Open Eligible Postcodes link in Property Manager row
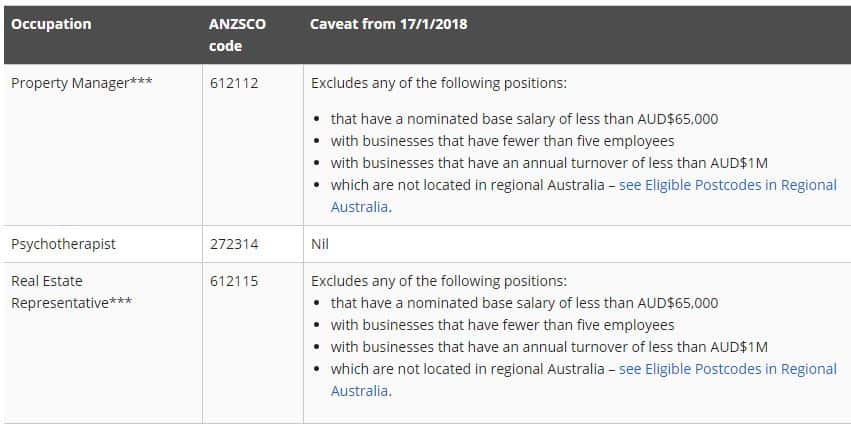The height and width of the screenshot is (432, 851). (727, 185)
